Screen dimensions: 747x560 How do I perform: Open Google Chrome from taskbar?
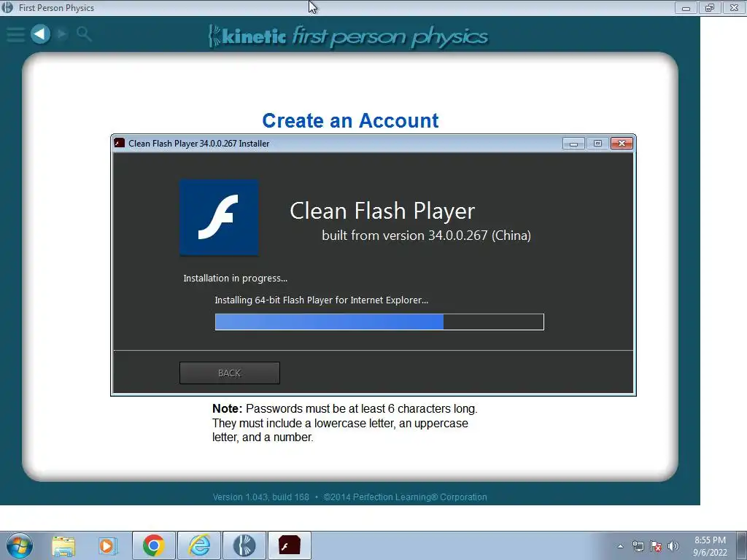tap(153, 545)
